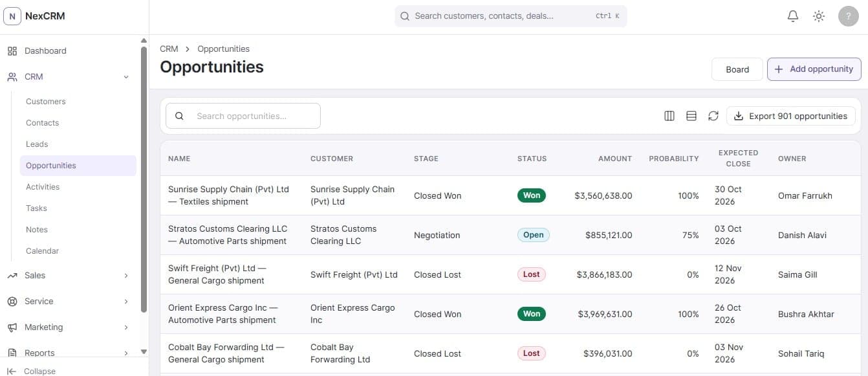Viewport: 868px width, 376px height.
Task: Click the magnifier in top search bar
Action: [x=405, y=16]
